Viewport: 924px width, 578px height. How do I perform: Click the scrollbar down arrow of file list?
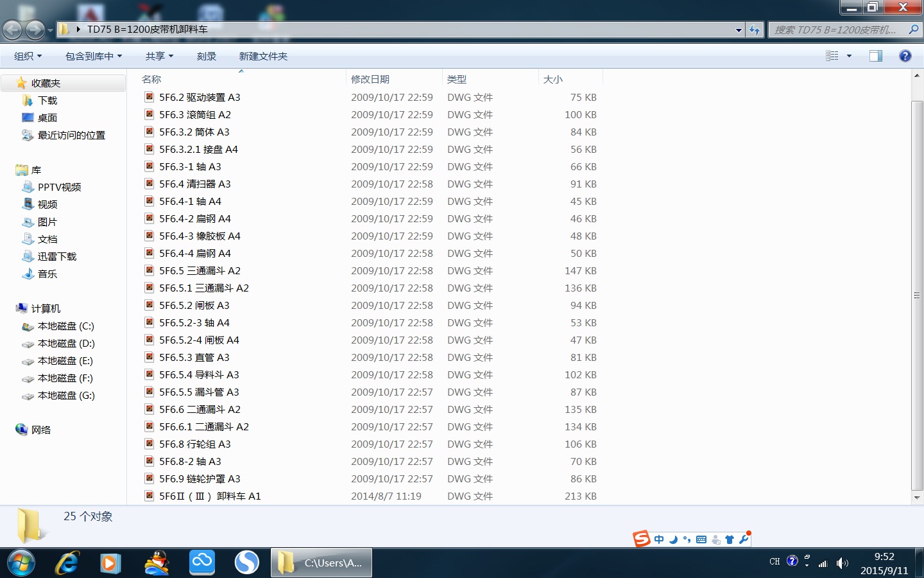[x=917, y=498]
